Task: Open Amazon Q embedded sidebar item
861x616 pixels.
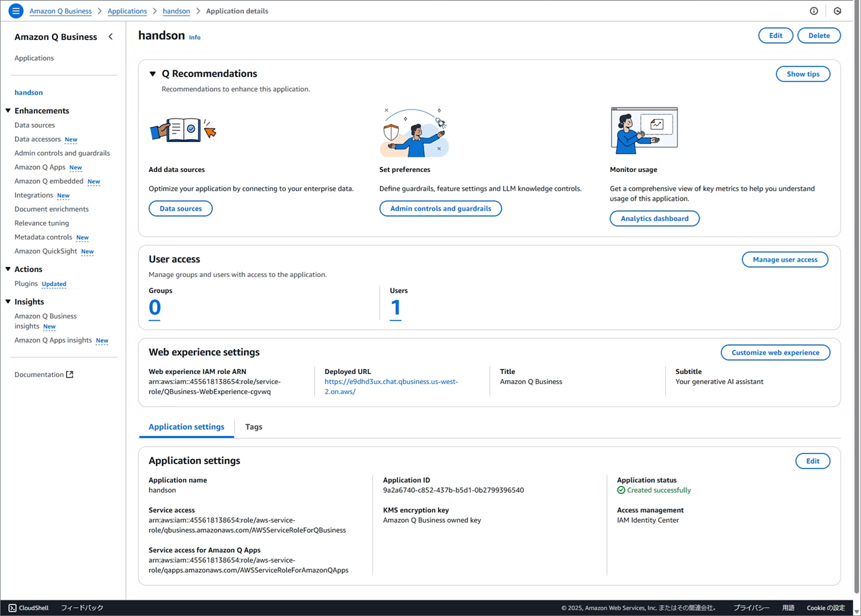Action: pos(49,181)
